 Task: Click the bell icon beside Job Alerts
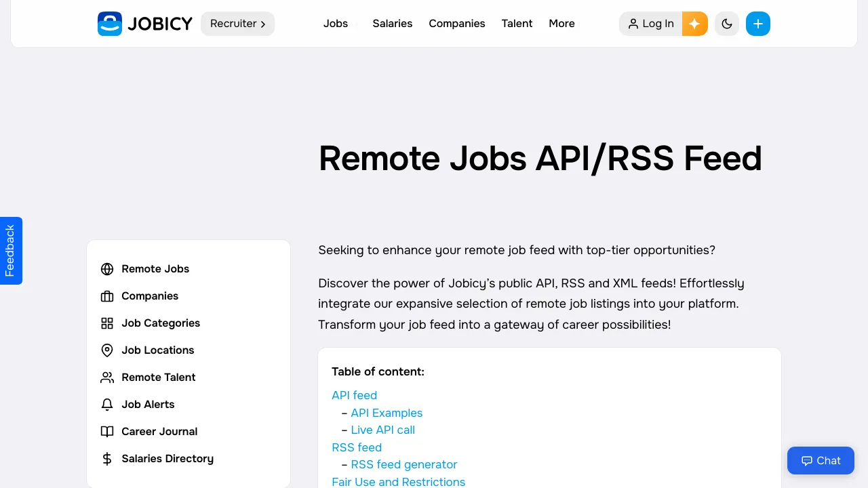click(107, 405)
